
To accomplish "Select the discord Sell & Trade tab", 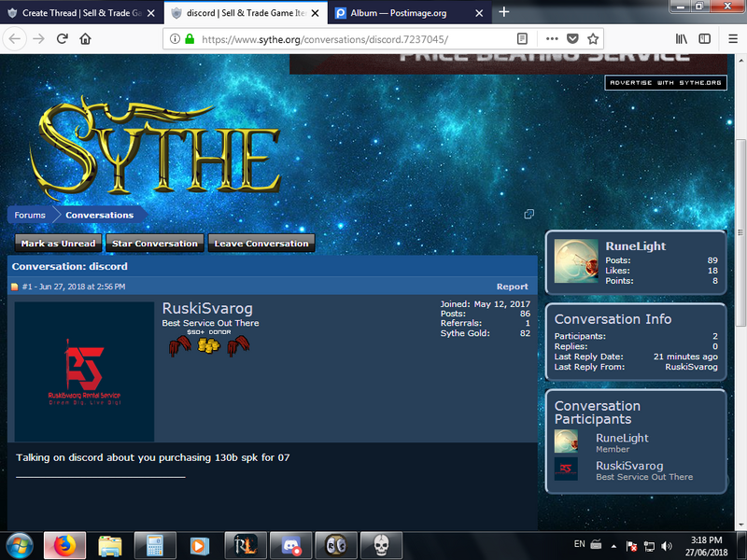I will pyautogui.click(x=246, y=13).
